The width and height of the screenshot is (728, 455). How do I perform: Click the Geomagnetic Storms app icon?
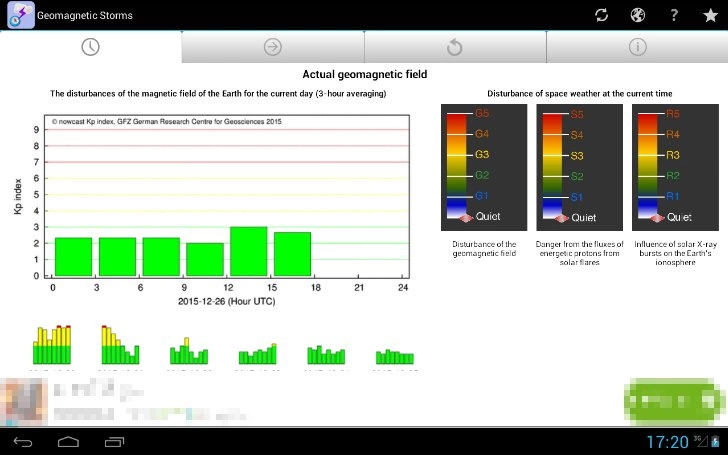pos(19,16)
